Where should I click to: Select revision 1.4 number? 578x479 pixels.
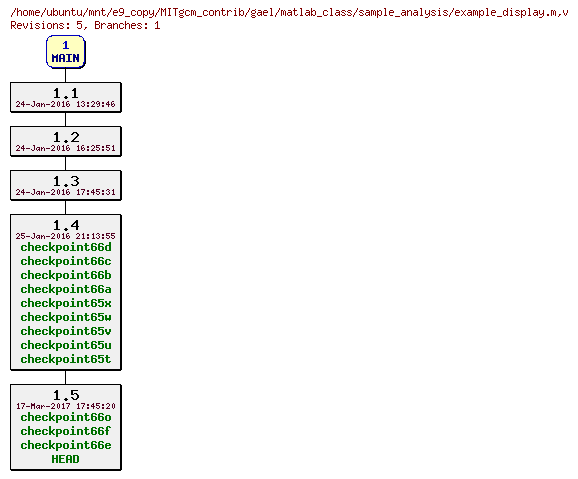pos(66,225)
